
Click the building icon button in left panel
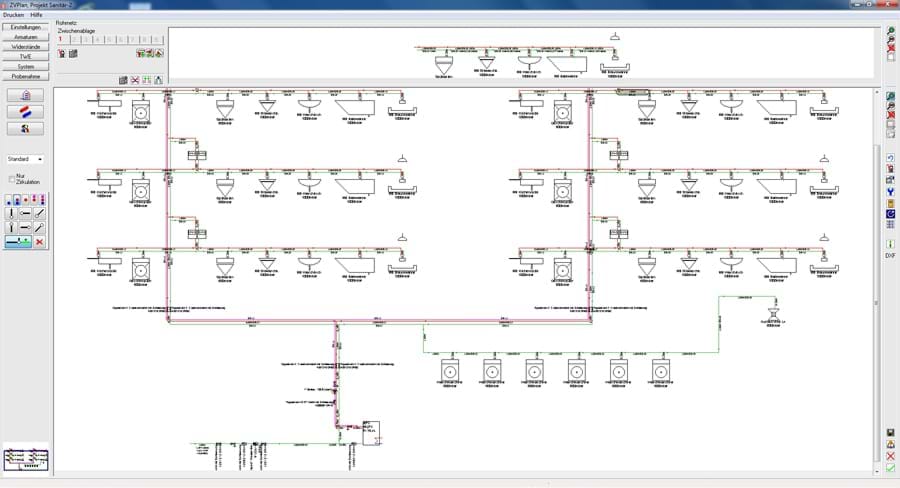25,95
